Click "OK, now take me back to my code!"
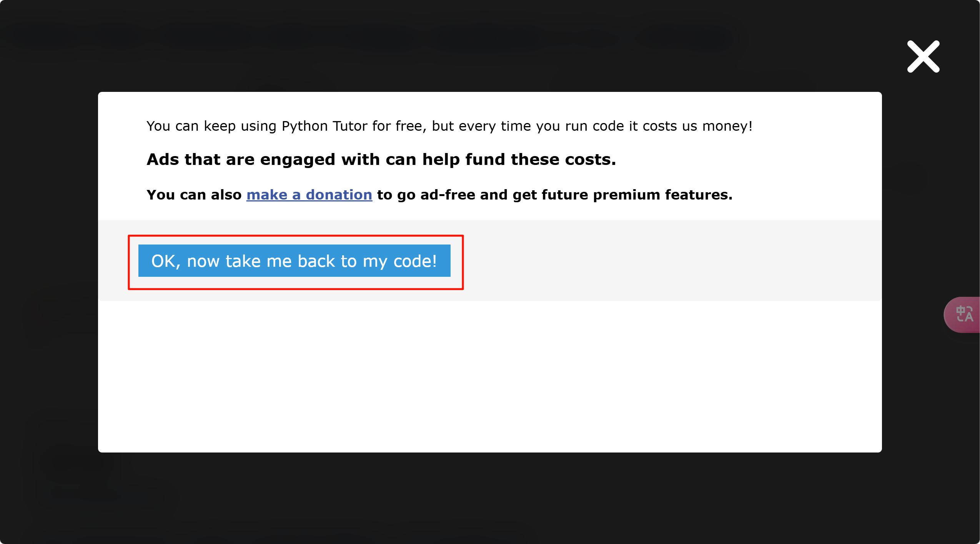980x544 pixels. tap(294, 261)
